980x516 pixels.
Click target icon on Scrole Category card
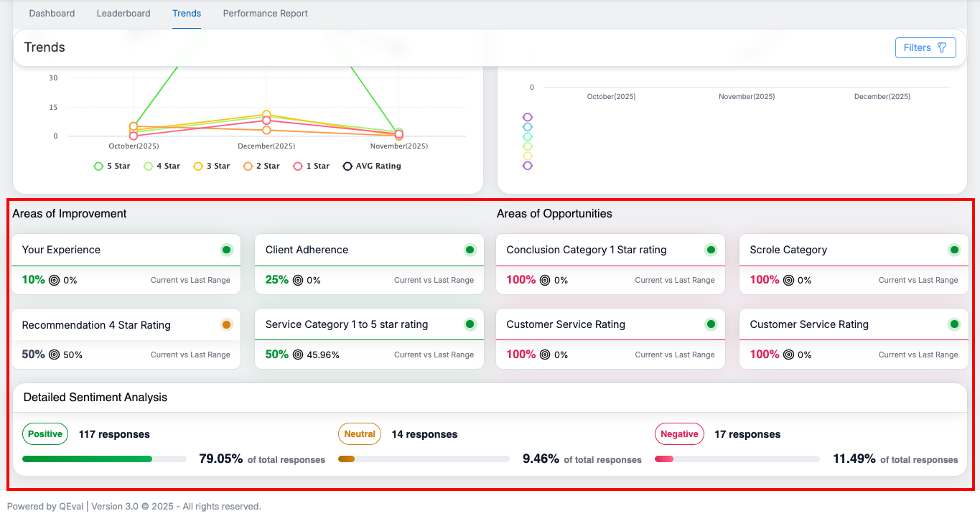tap(788, 280)
